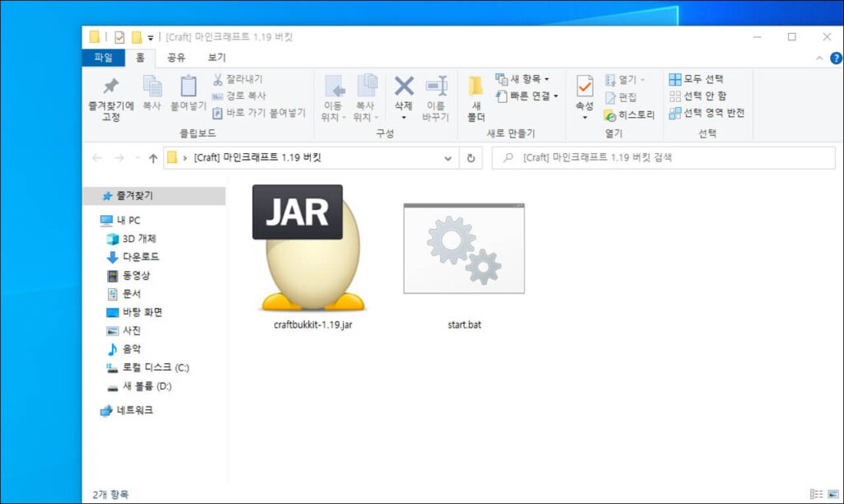Create a new folder with 새 폴더

pyautogui.click(x=476, y=99)
